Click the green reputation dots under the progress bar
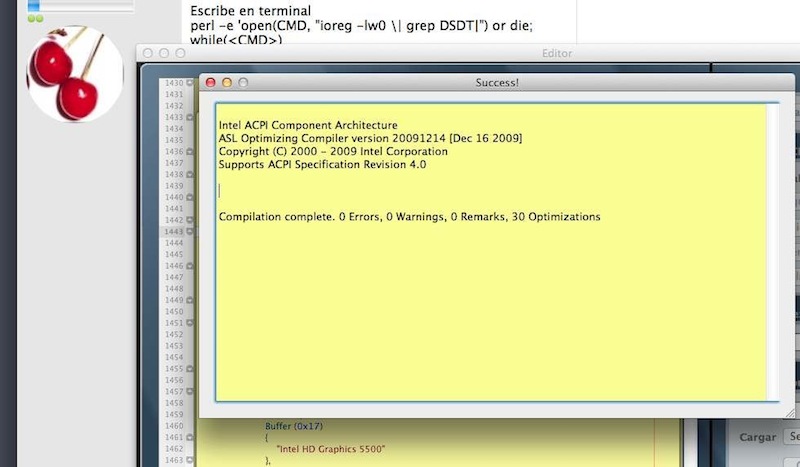800x467 pixels. [35, 19]
